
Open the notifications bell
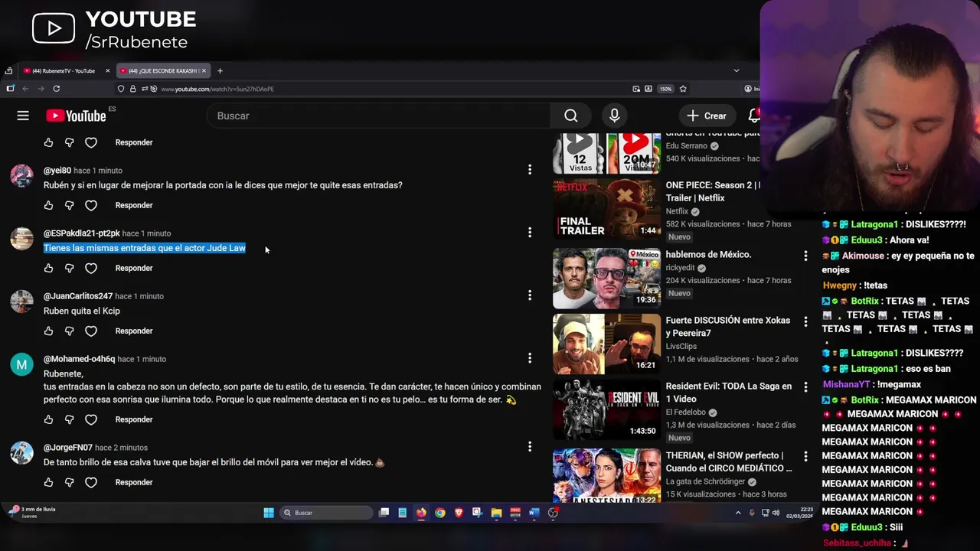(x=754, y=116)
